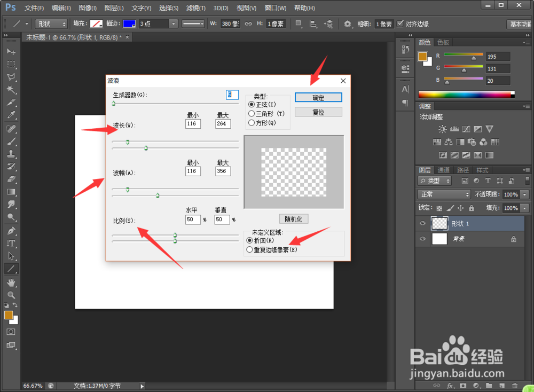534x392 pixels.
Task: Select the Eraser tool
Action: (11, 179)
